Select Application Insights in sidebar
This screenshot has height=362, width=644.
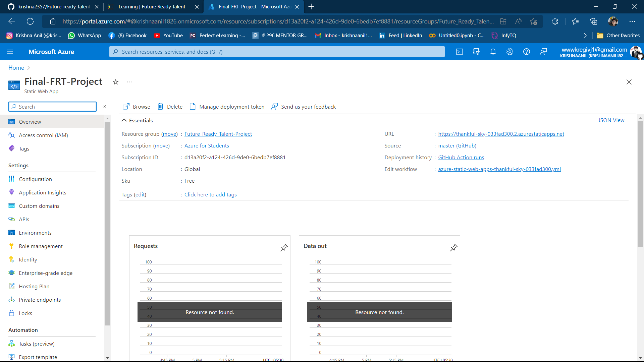(x=43, y=192)
